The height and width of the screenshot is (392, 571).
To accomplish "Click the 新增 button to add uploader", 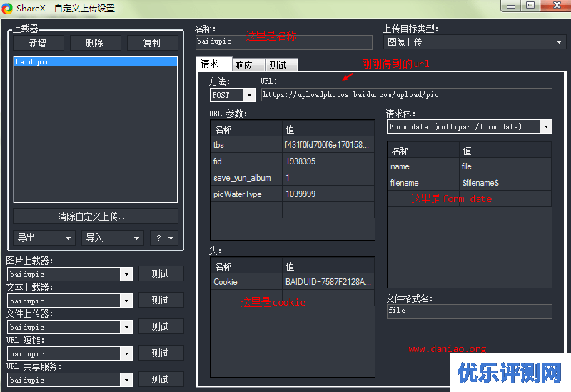I will coord(39,43).
